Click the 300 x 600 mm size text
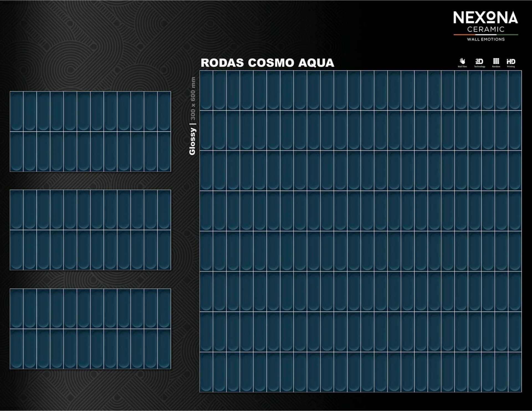The height and width of the screenshot is (411, 532). pyautogui.click(x=193, y=98)
